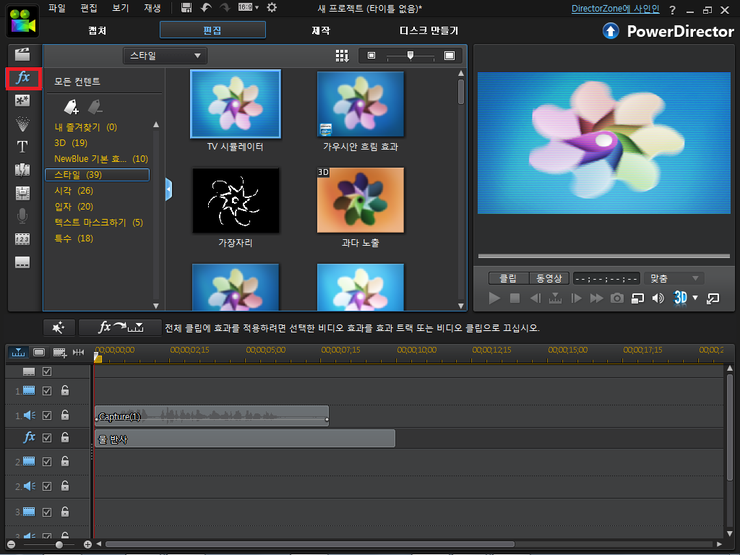
Task: Click the DirectorZone sign-in link
Action: click(615, 9)
